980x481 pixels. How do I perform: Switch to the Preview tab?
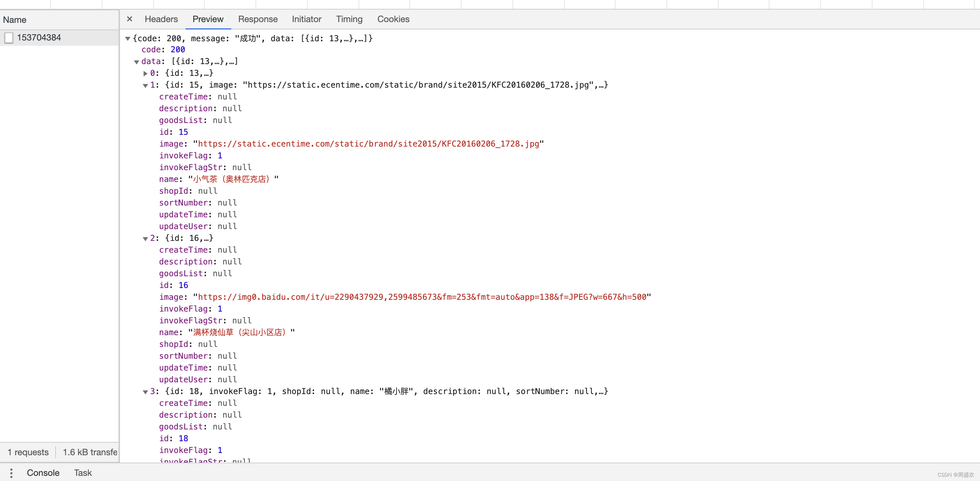pyautogui.click(x=208, y=19)
